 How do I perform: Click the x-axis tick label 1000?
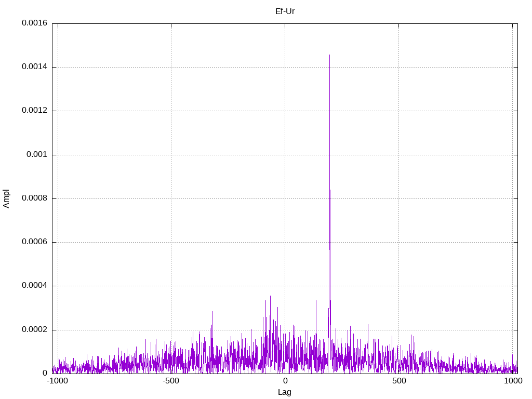[513, 381]
